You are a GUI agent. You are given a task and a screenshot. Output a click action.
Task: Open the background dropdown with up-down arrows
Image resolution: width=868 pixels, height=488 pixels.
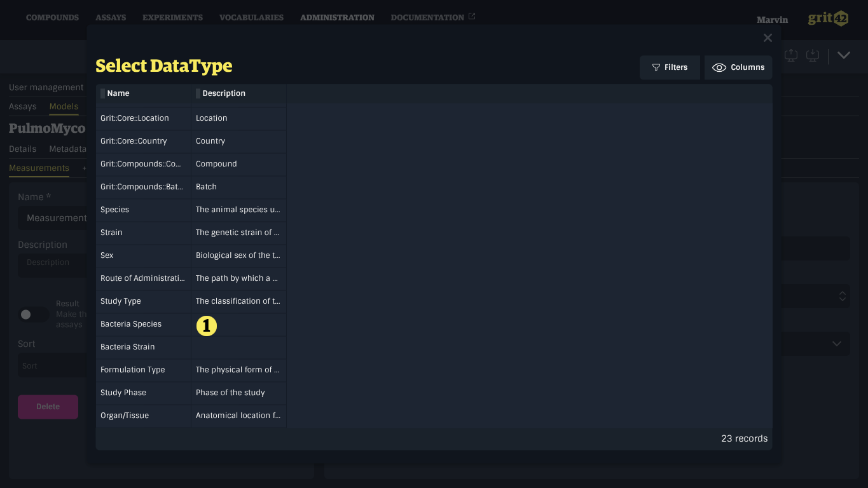tap(843, 296)
